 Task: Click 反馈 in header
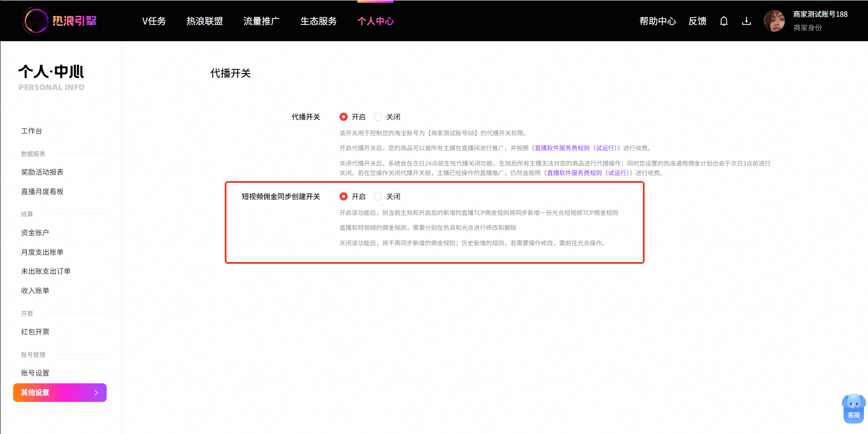tap(697, 21)
